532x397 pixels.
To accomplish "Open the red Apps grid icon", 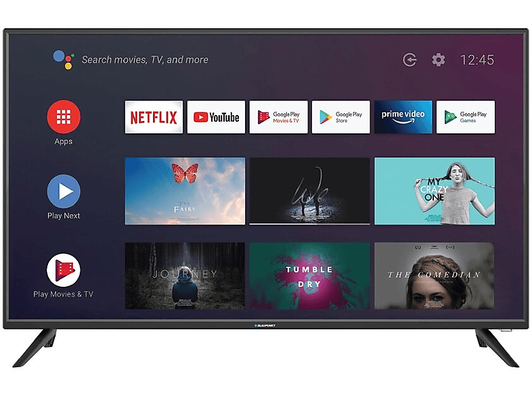I will pos(64,116).
